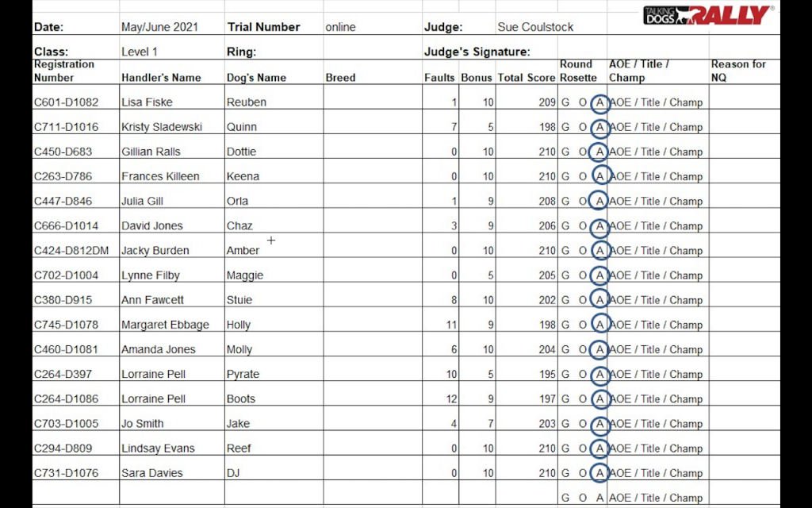Select the circled A for Chaz
812x508 pixels.
(599, 226)
